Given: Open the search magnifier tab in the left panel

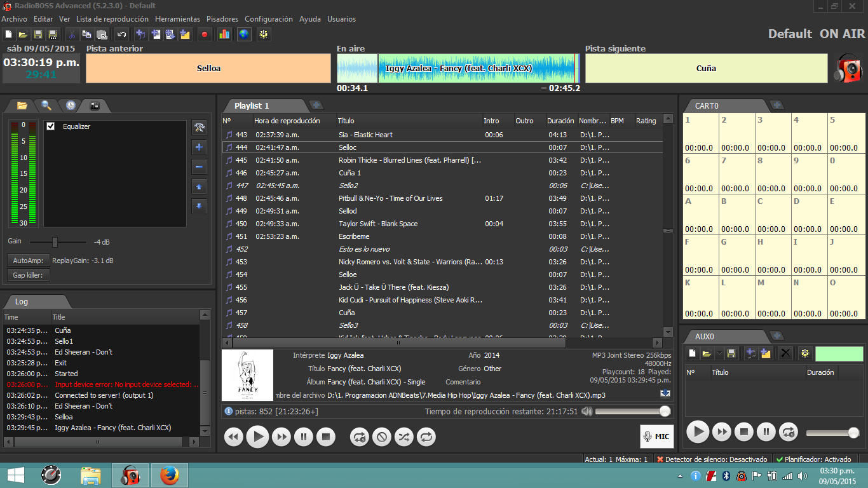Looking at the screenshot, I should 46,105.
